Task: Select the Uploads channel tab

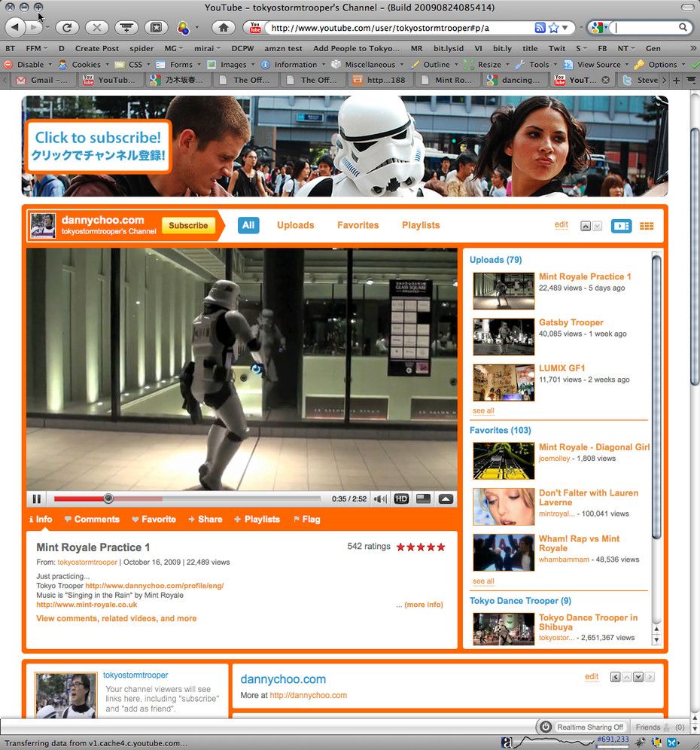Action: click(x=296, y=225)
